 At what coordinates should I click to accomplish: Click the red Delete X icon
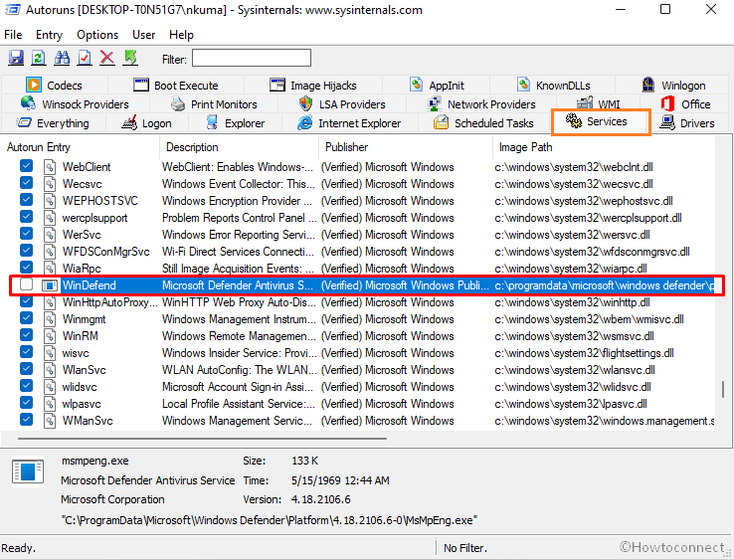[x=107, y=58]
